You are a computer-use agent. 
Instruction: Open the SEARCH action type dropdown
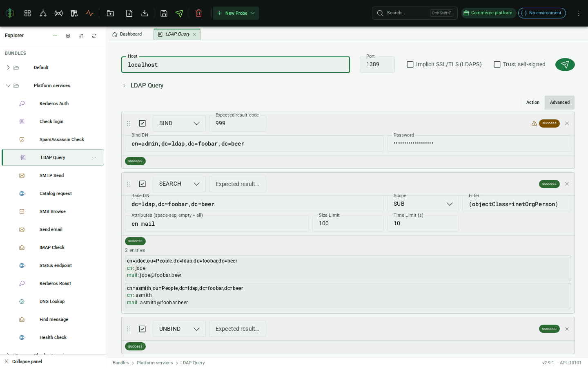pyautogui.click(x=179, y=184)
